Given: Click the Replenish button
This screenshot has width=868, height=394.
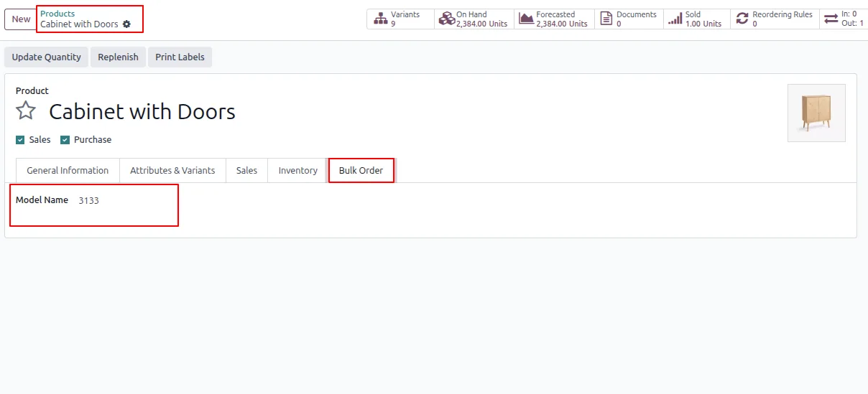Looking at the screenshot, I should [118, 57].
